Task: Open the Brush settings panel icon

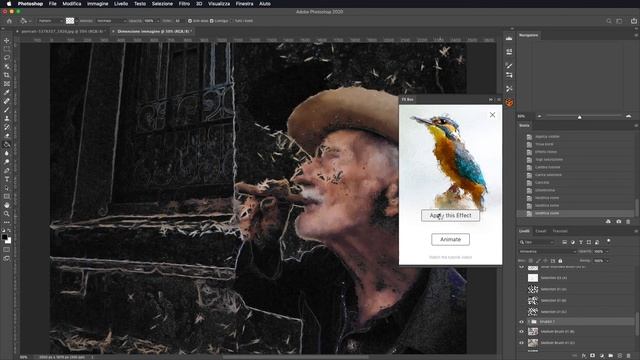Action: point(509,66)
